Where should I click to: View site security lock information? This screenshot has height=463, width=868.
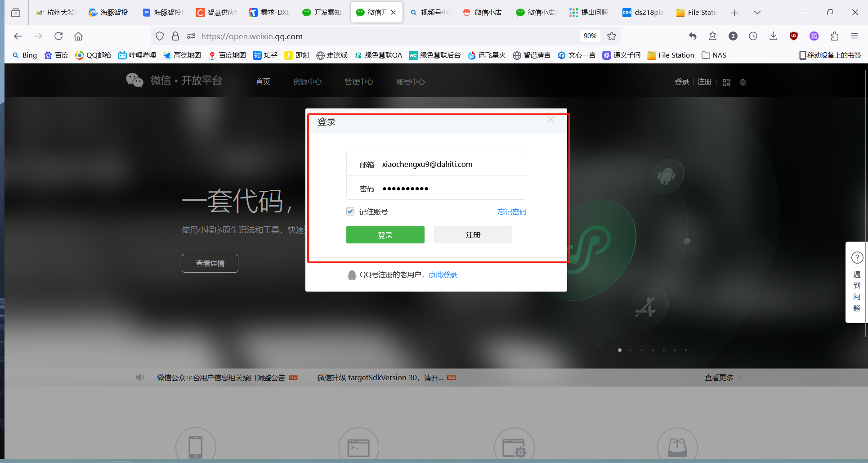click(175, 36)
